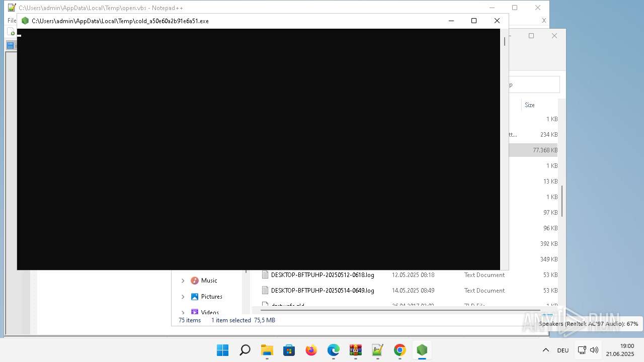Open the network status tray icon
Screen dimensions: 644x362
(x=582, y=350)
